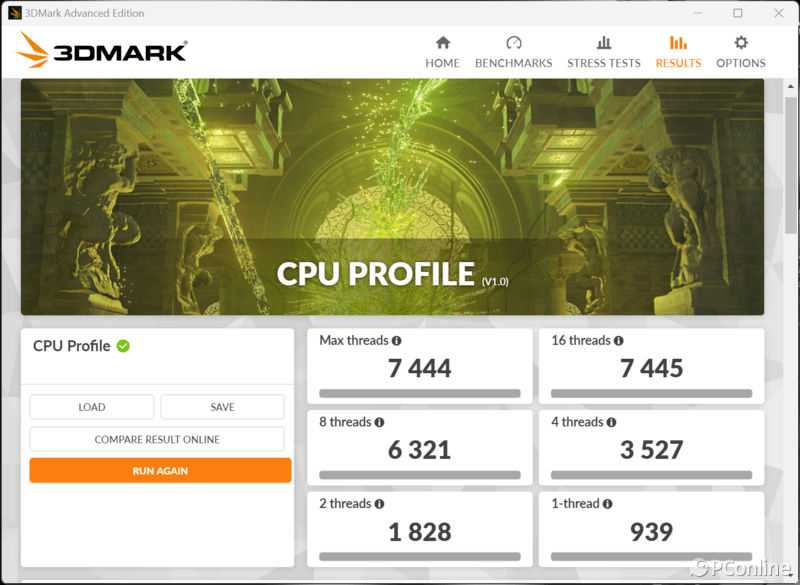Image resolution: width=800 pixels, height=585 pixels.
Task: Open the Benchmarks gauge icon
Action: click(514, 42)
